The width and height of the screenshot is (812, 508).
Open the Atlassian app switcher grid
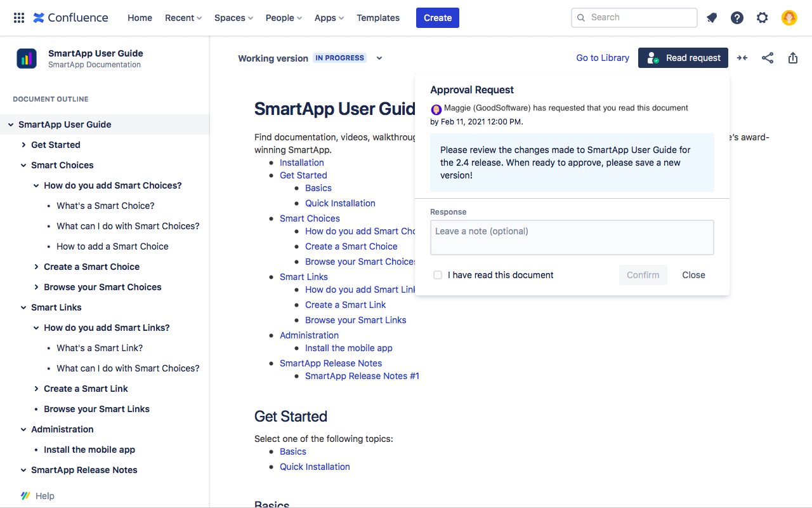18,17
